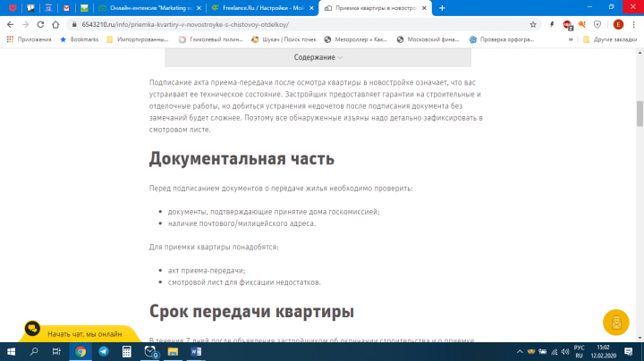This screenshot has height=361, width=644.
Task: Open Telegram from the taskbar
Action: 104,351
